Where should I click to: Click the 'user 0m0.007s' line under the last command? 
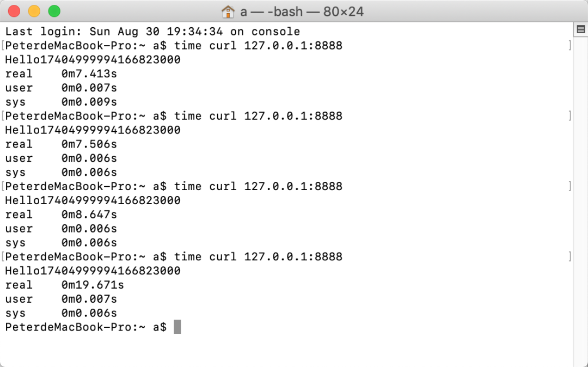pyautogui.click(x=61, y=299)
